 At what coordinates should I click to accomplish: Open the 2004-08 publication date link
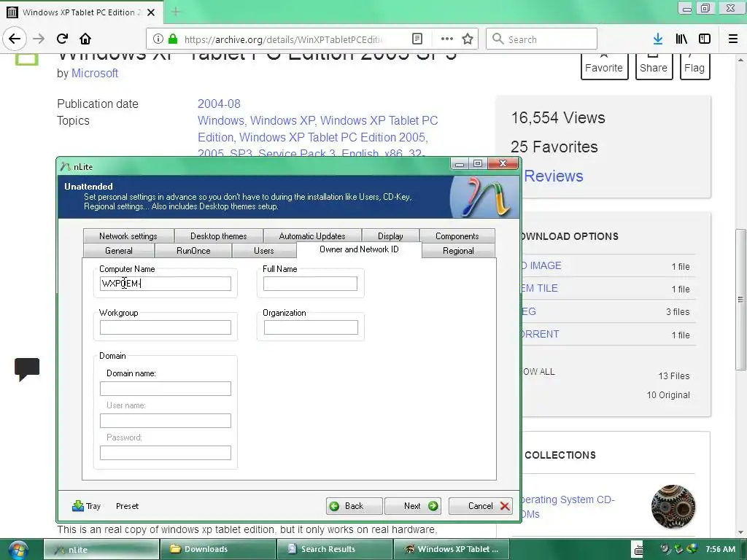219,104
